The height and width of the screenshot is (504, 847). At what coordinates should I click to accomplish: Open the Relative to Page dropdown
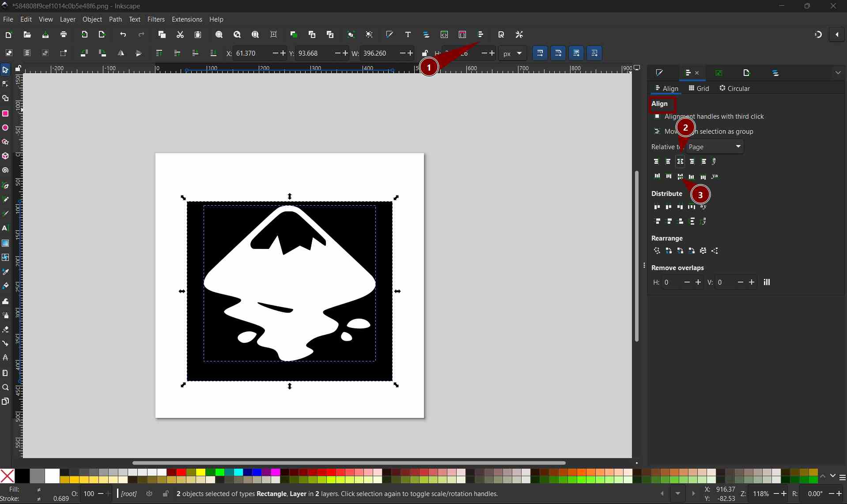tap(715, 147)
